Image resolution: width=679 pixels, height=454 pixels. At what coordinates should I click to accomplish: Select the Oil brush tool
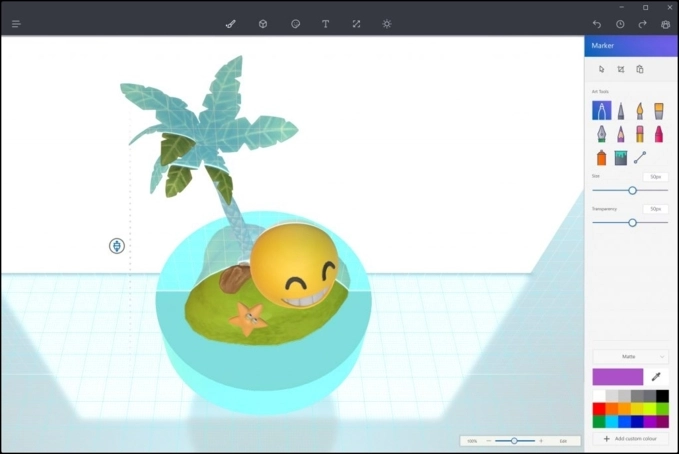click(x=640, y=111)
